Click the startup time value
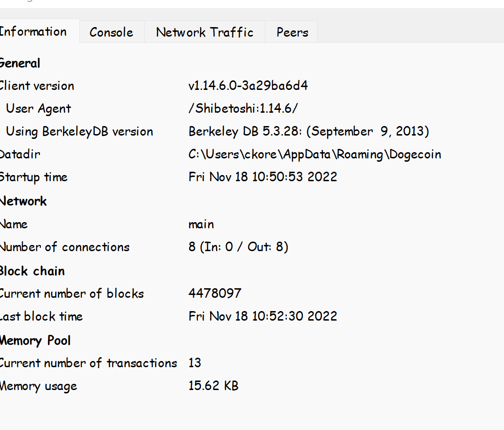This screenshot has width=504, height=430. (262, 176)
